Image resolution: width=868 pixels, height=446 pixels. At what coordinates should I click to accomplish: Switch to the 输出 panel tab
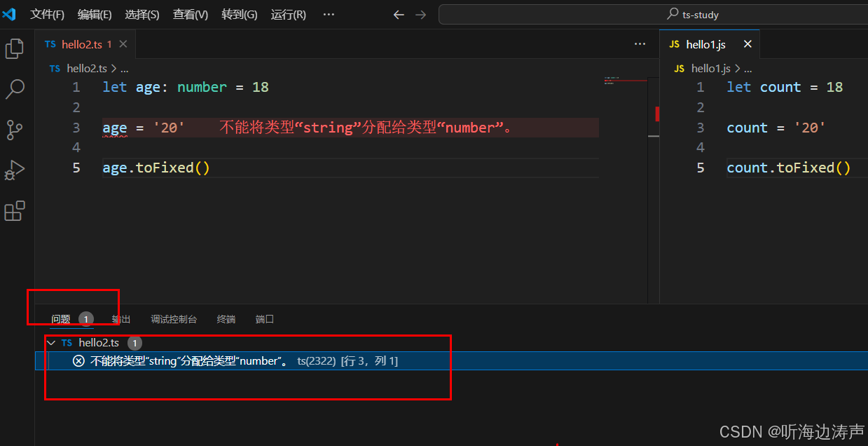[120, 318]
